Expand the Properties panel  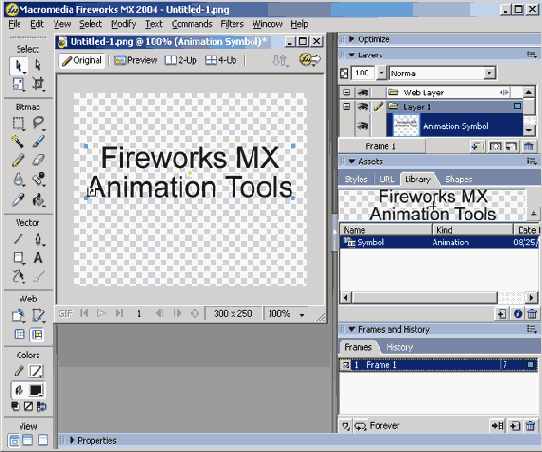[x=72, y=440]
